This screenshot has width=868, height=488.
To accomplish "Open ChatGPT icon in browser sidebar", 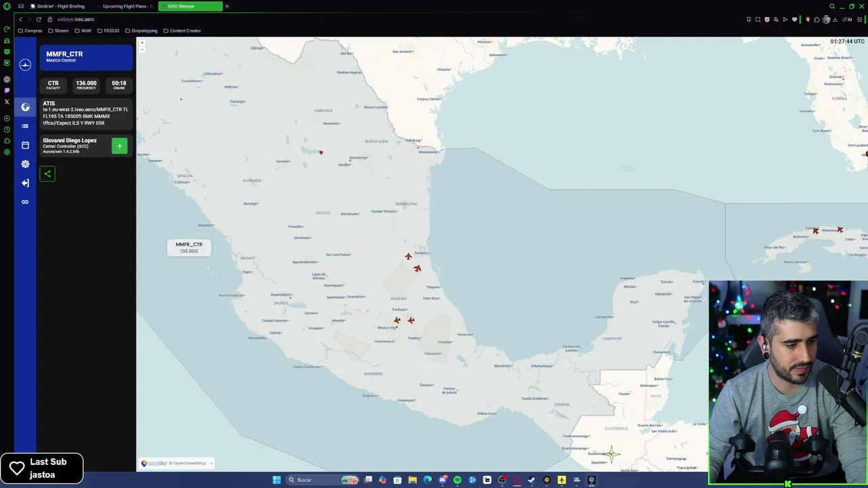I will [7, 79].
